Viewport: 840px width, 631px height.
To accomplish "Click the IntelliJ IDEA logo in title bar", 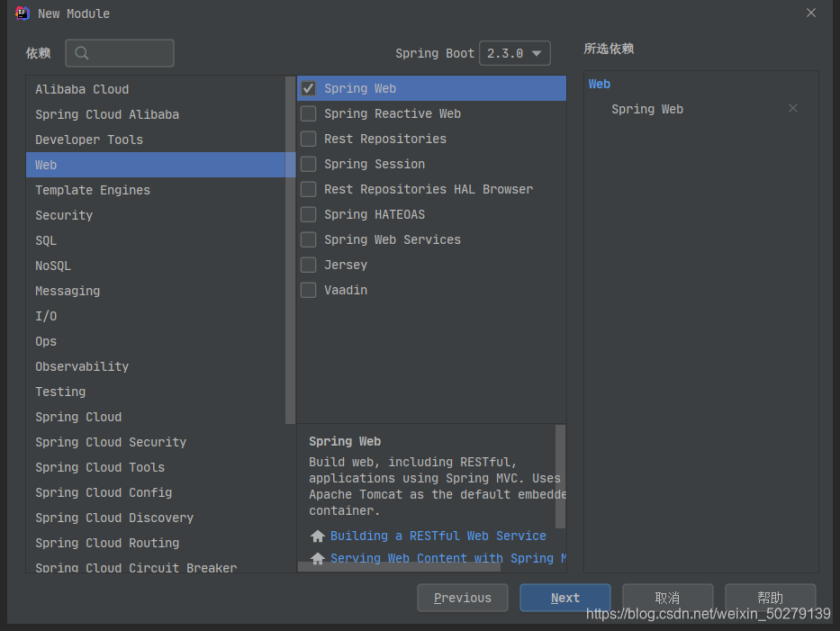I will click(x=23, y=14).
